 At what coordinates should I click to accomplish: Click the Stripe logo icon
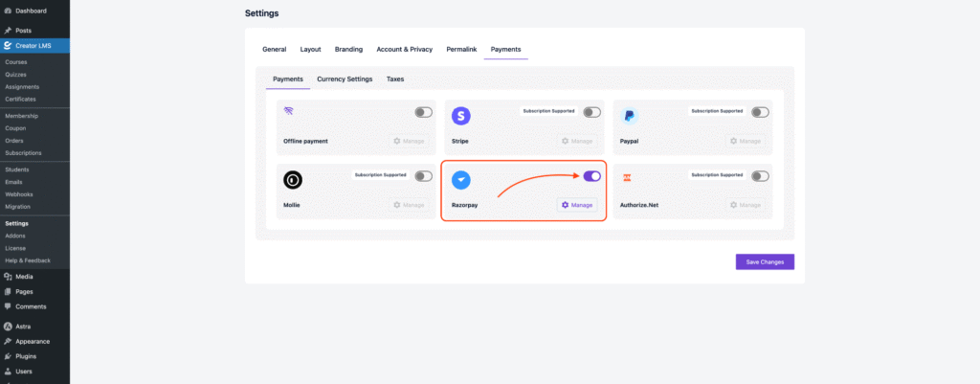tap(461, 116)
